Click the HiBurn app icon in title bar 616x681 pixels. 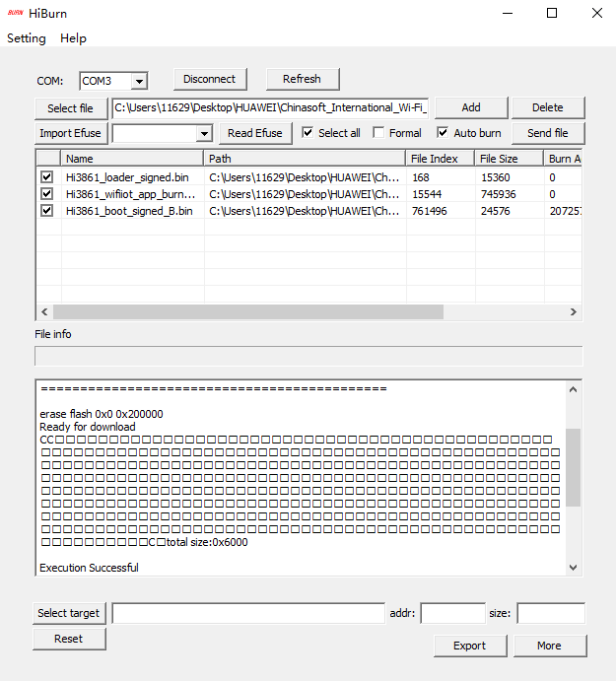pyautogui.click(x=15, y=13)
